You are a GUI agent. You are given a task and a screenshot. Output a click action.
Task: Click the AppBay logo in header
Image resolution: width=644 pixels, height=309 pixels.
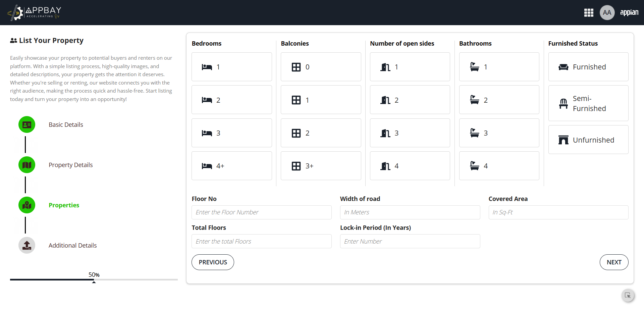pyautogui.click(x=34, y=13)
